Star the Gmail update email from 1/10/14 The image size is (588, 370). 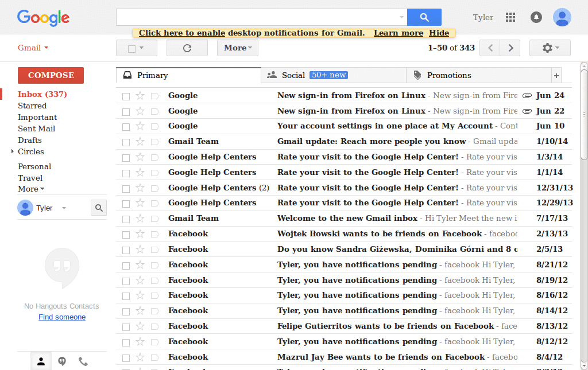(x=140, y=142)
